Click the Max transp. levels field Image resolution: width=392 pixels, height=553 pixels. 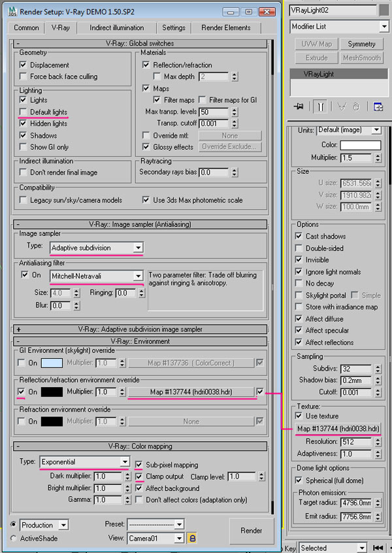tap(214, 112)
